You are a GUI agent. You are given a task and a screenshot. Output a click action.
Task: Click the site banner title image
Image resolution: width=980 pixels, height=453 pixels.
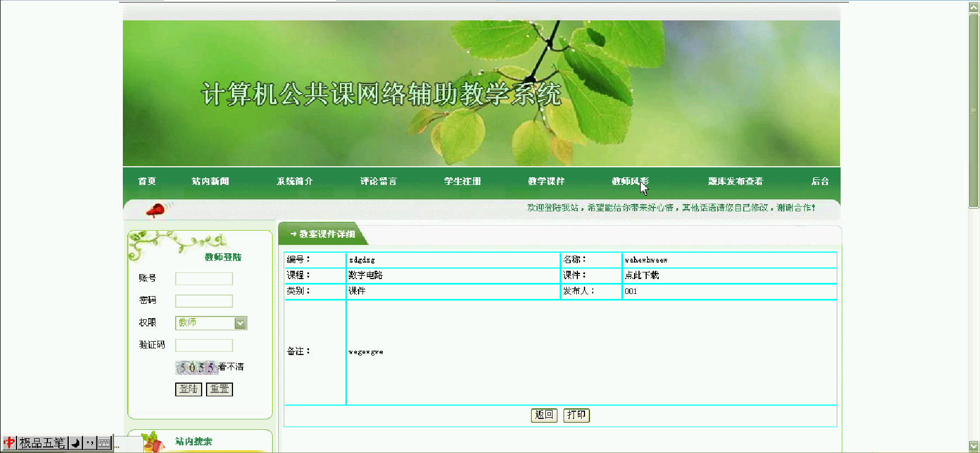pyautogui.click(x=481, y=93)
